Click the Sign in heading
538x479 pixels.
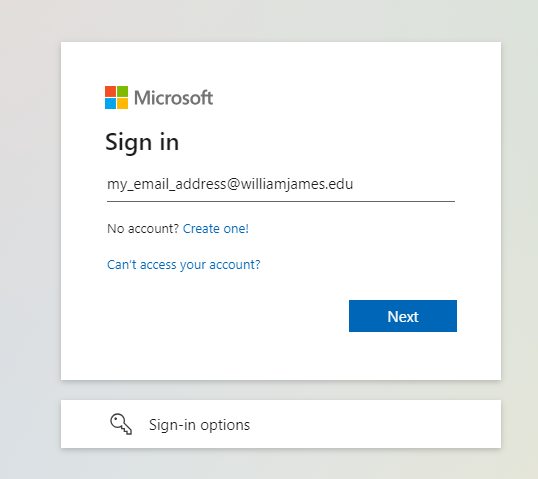coord(142,142)
